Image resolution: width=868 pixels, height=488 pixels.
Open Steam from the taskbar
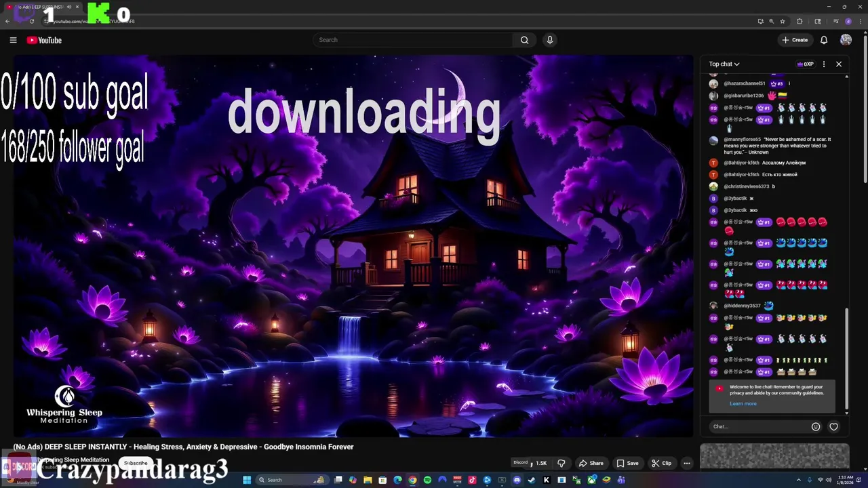532,480
